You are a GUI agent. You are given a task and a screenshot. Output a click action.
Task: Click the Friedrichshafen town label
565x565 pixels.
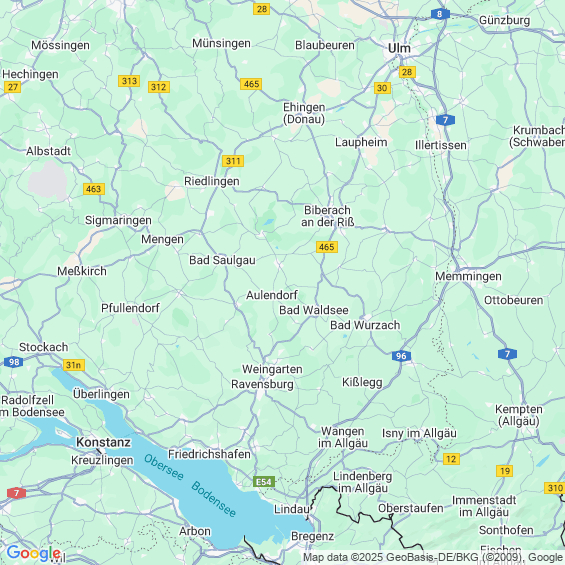click(209, 454)
